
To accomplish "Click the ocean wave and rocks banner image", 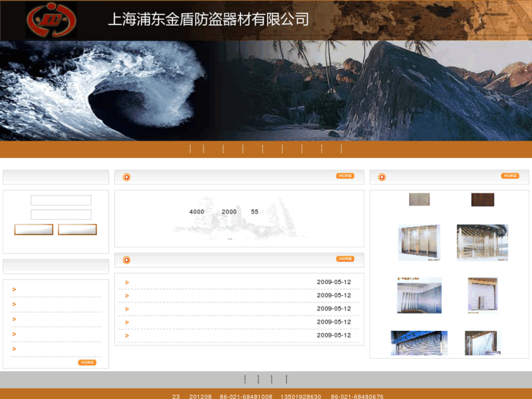I will 266,91.
